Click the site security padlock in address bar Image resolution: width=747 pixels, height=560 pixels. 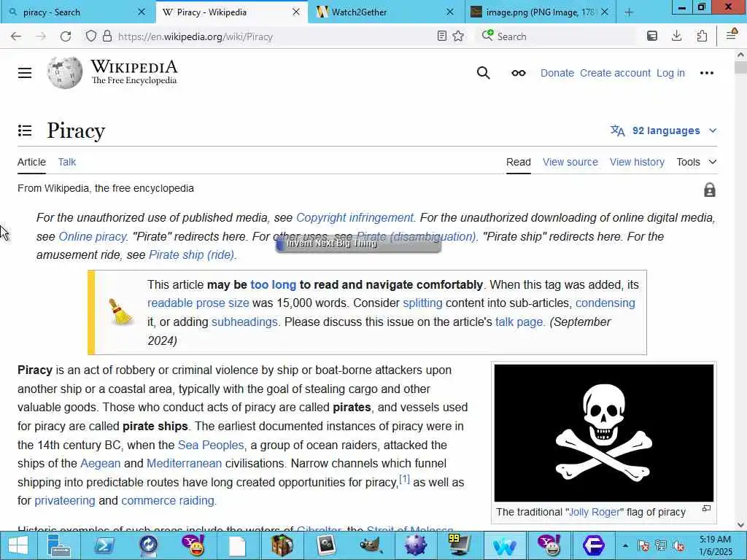pyautogui.click(x=107, y=36)
